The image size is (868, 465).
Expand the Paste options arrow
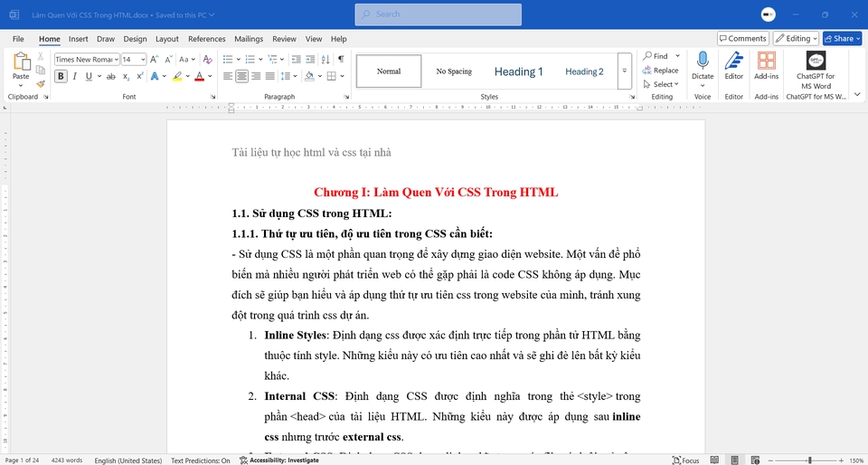[21, 85]
